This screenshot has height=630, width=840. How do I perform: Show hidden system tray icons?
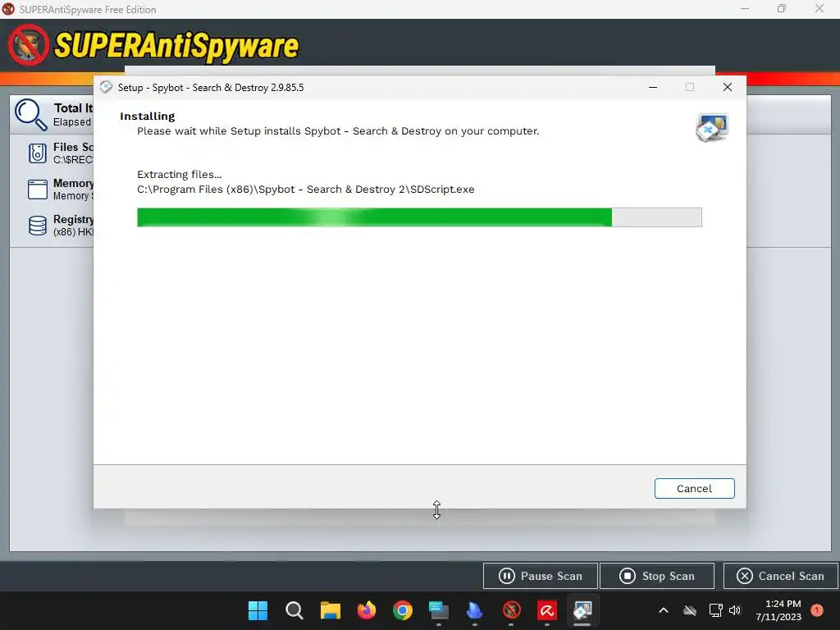coord(663,610)
